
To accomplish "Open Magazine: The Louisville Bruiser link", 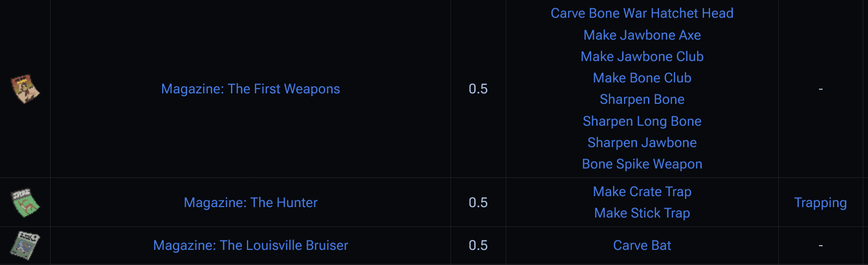I will [250, 245].
